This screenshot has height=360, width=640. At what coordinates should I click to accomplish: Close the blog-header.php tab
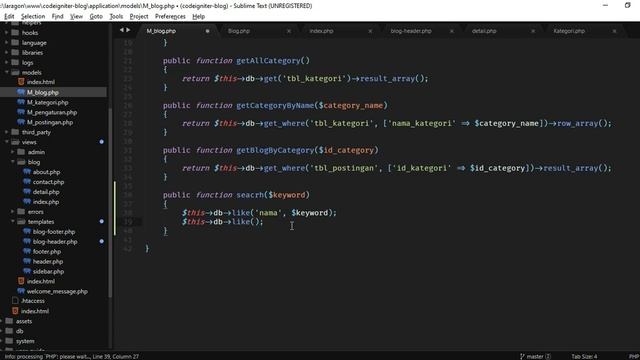pos(451,31)
